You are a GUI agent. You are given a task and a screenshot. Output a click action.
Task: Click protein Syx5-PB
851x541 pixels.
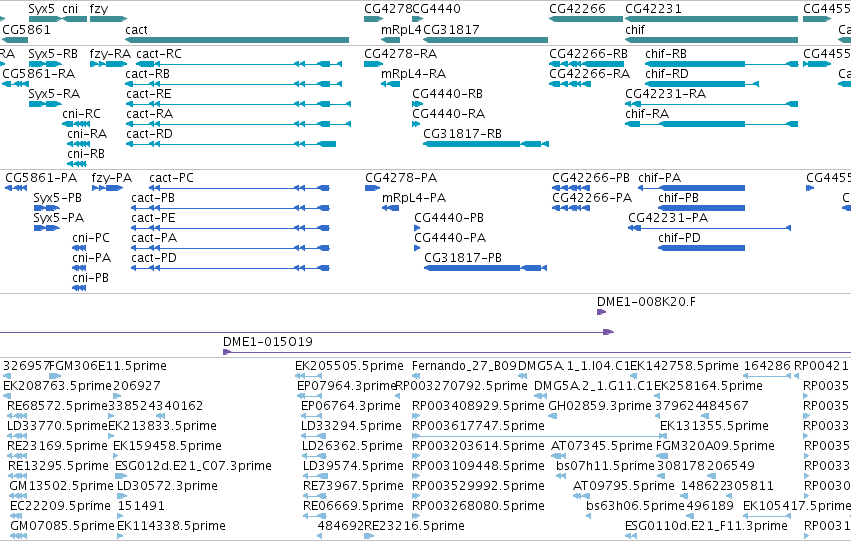click(47, 208)
